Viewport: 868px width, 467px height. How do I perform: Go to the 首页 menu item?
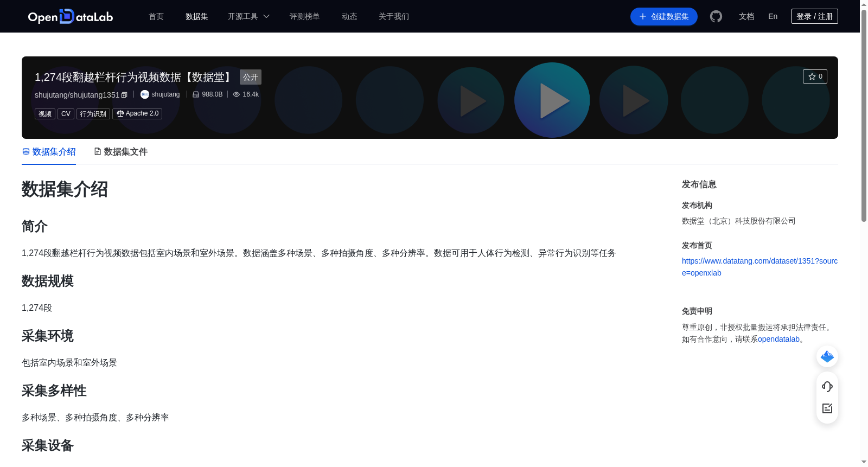pos(156,16)
